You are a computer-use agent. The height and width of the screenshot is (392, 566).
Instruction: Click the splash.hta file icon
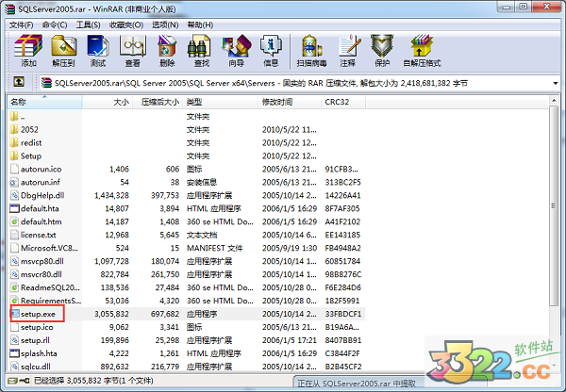pyautogui.click(x=14, y=353)
